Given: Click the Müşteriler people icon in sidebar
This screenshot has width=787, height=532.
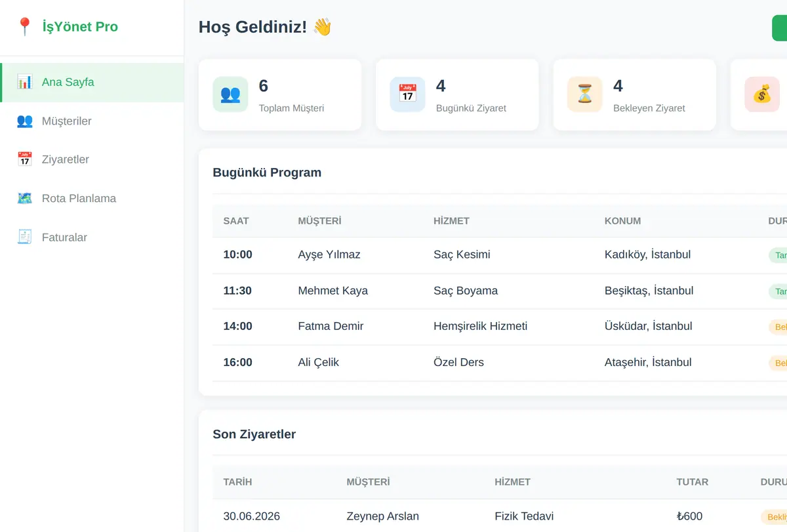Looking at the screenshot, I should pos(25,121).
